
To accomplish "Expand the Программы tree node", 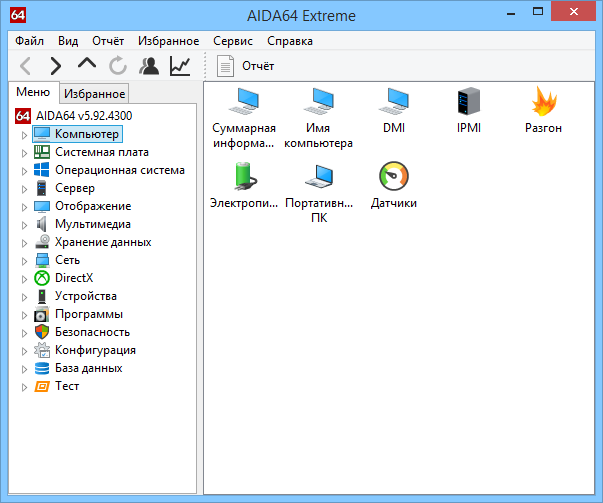I will coord(24,315).
